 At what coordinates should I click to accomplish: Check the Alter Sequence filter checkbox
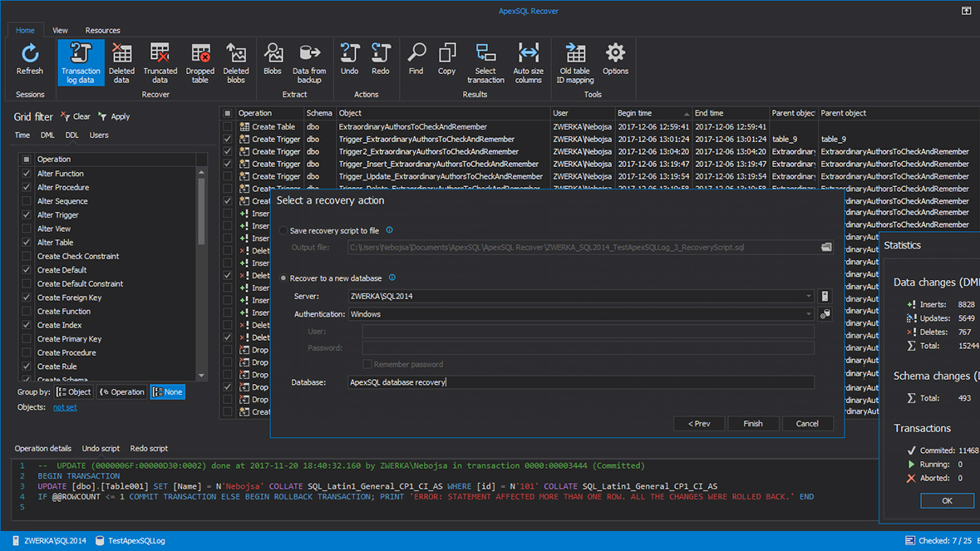pos(25,200)
